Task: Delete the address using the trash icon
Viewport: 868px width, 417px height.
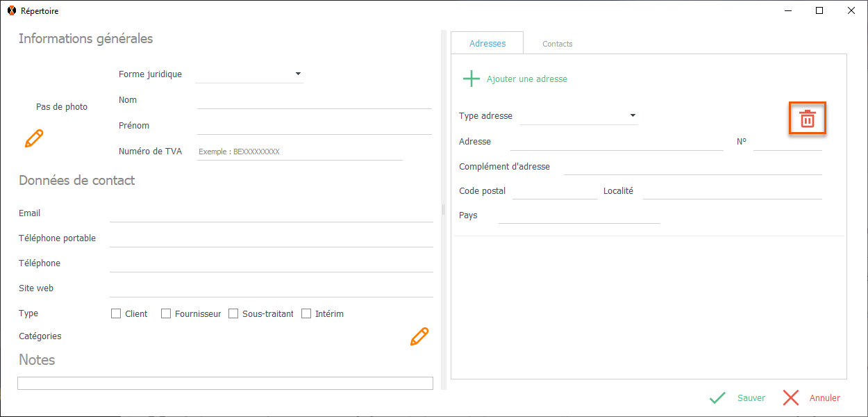Action: [x=807, y=119]
